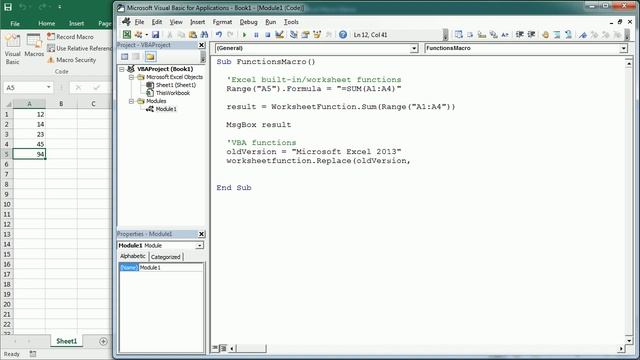
Task: Click Quick Info icon
Action: [x=482, y=35]
